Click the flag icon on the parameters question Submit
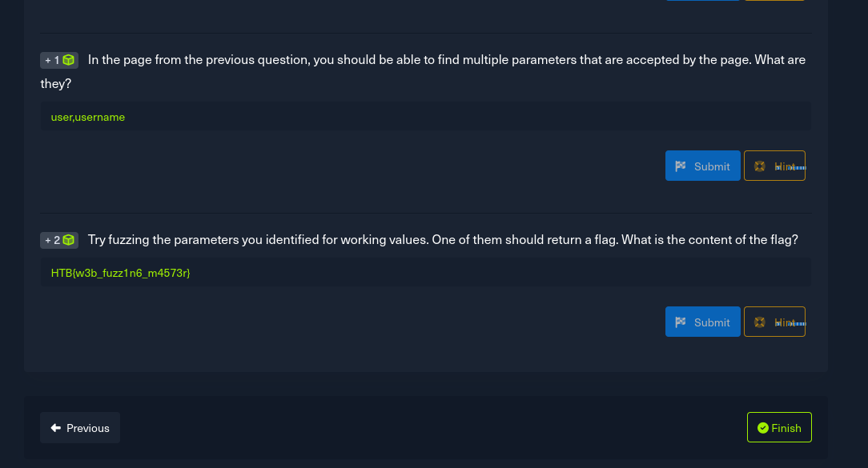868x468 pixels. pyautogui.click(x=681, y=166)
